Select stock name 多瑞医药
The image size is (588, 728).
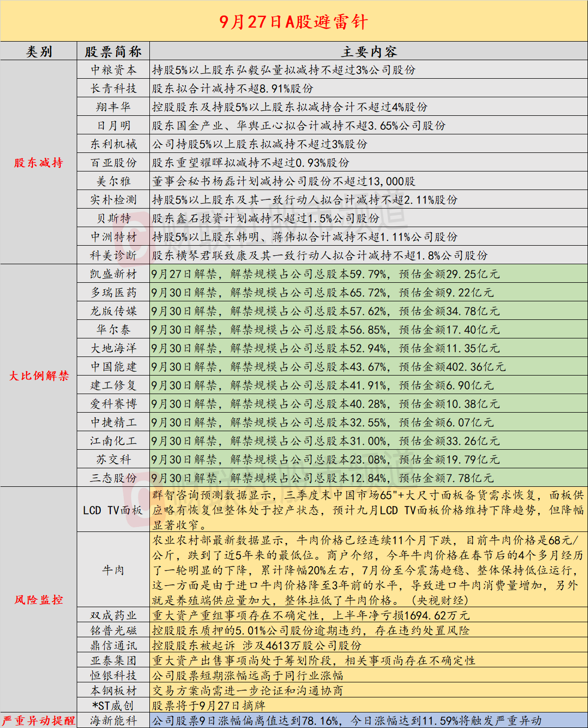click(x=113, y=292)
